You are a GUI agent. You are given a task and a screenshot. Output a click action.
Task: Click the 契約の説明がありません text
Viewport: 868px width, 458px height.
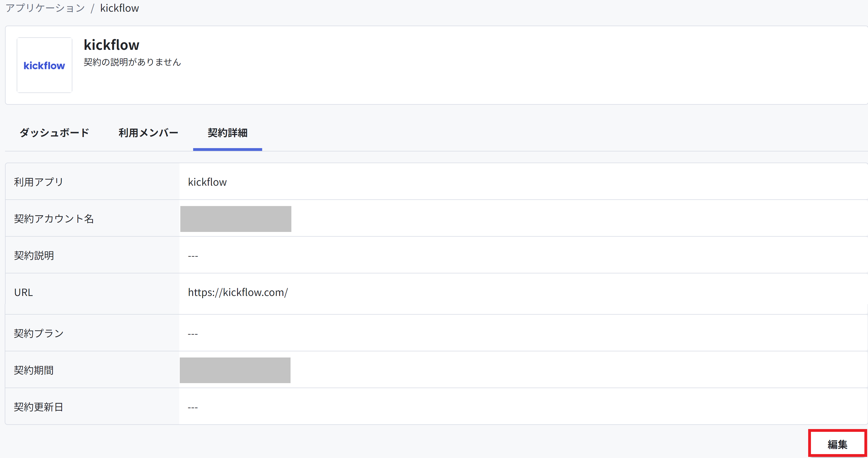pyautogui.click(x=132, y=62)
